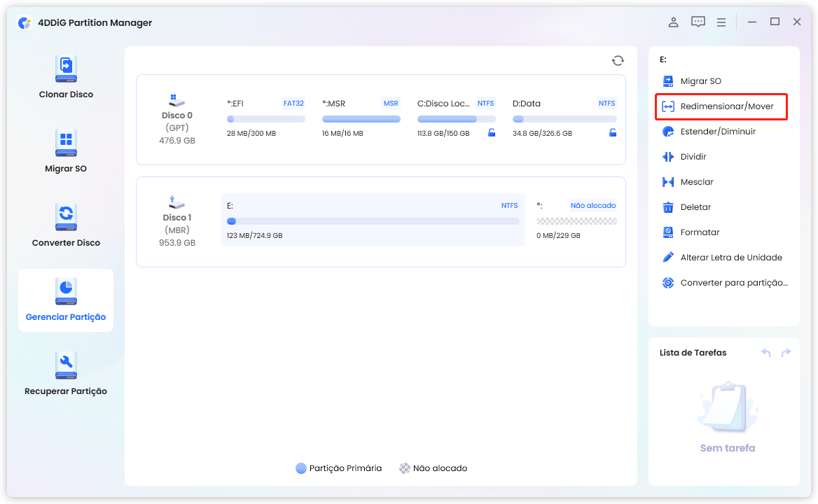Click the Dividir partition icon

(668, 157)
